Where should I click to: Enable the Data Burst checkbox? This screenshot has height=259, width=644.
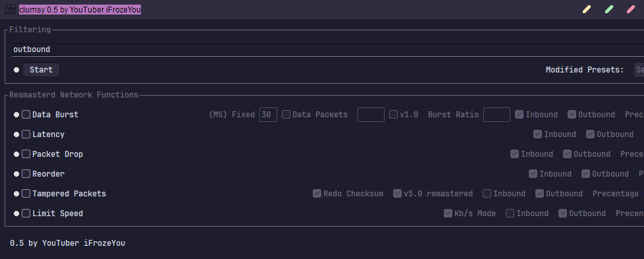[26, 115]
